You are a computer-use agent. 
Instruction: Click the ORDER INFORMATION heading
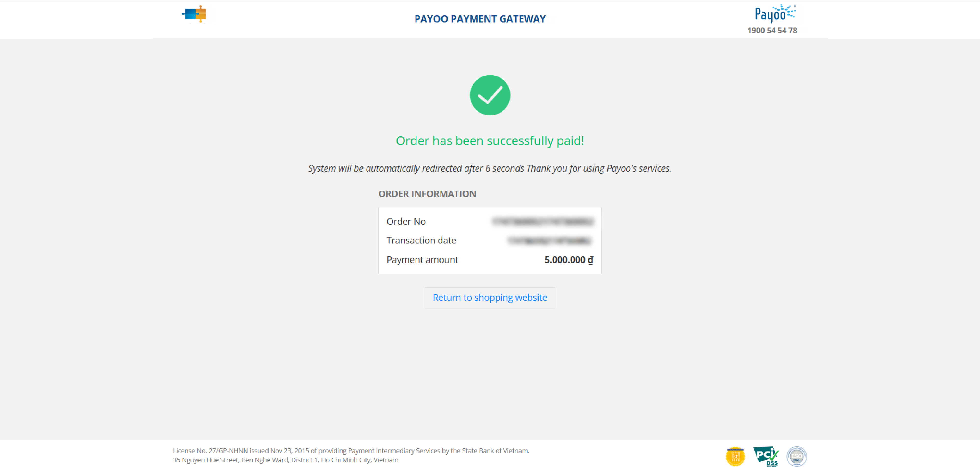(427, 194)
